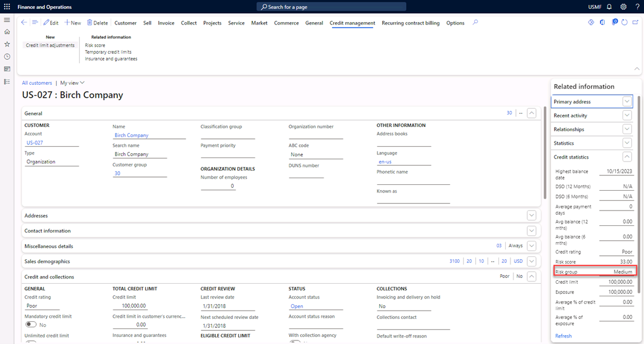644x344 pixels.
Task: Open the Customer tab
Action: (x=125, y=23)
